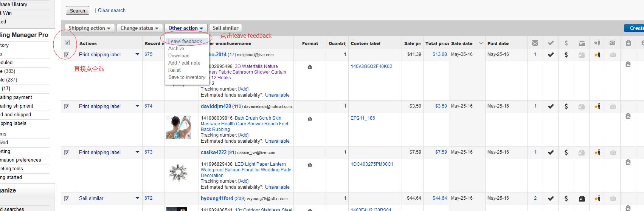Open the Change status dropdown
The height and width of the screenshot is (211, 644).
point(140,28)
